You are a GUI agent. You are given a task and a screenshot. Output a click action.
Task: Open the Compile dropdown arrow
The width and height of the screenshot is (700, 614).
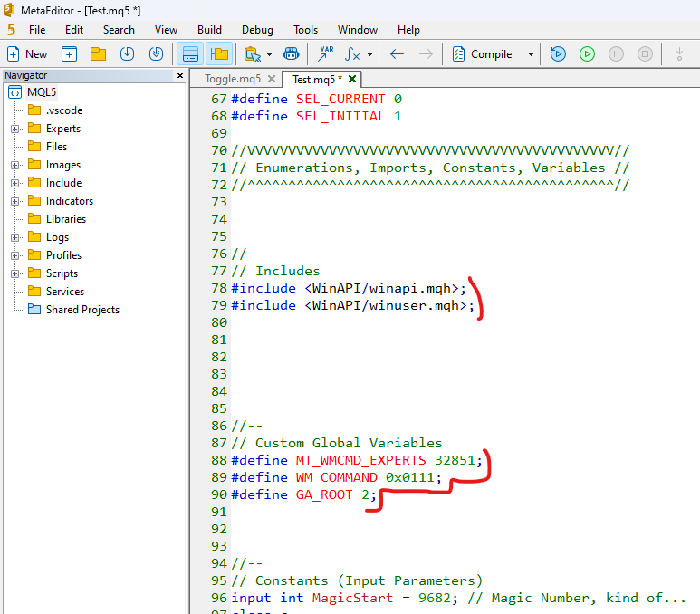[531, 54]
